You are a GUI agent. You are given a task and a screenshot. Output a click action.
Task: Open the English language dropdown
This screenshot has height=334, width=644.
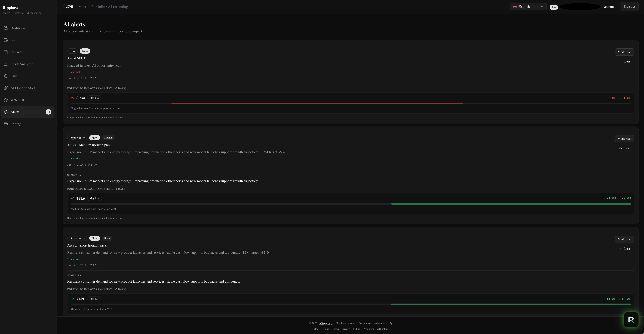tap(528, 7)
